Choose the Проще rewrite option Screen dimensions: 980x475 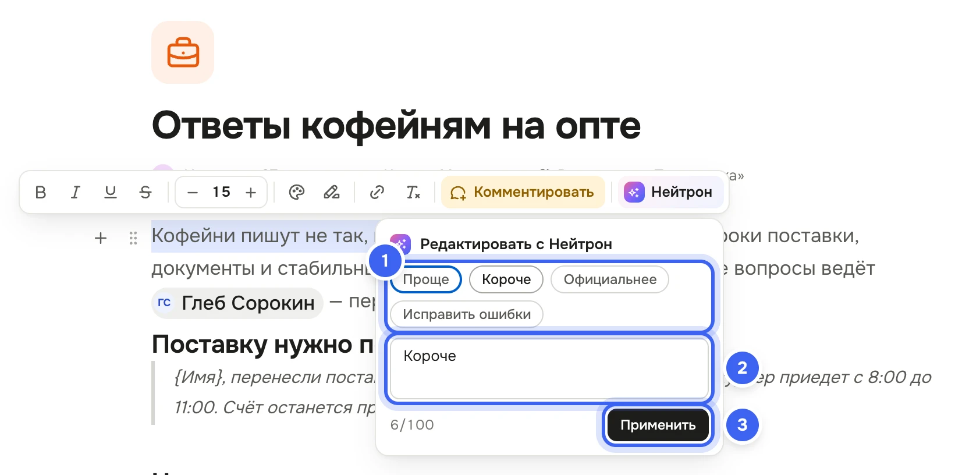(426, 279)
